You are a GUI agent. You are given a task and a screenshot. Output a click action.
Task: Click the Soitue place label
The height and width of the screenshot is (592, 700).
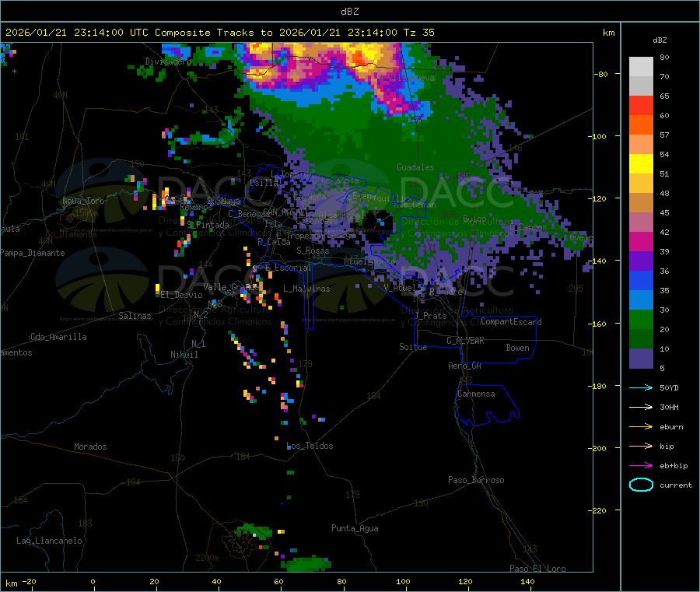[413, 347]
